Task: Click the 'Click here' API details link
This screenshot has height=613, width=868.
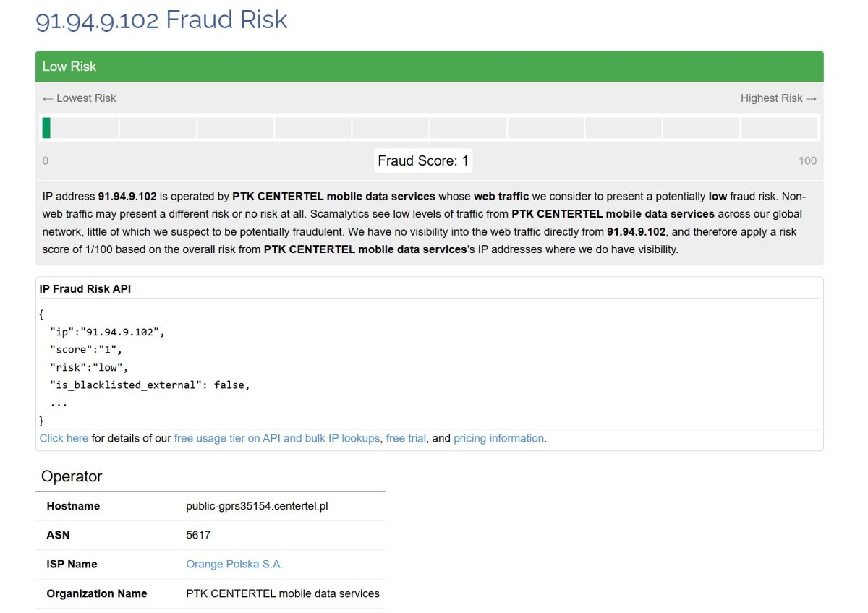Action: [x=64, y=438]
